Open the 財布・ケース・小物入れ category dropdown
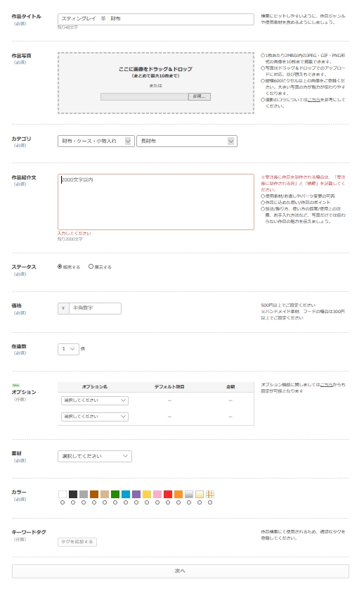The width and height of the screenshot is (364, 596). tap(96, 141)
